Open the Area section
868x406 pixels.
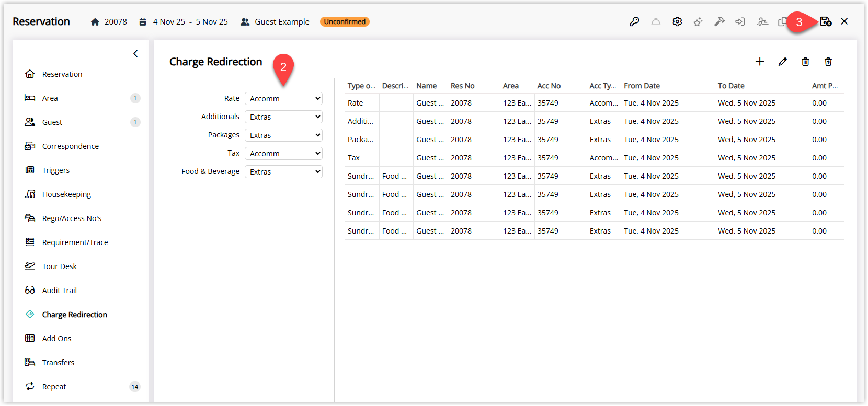click(x=50, y=98)
